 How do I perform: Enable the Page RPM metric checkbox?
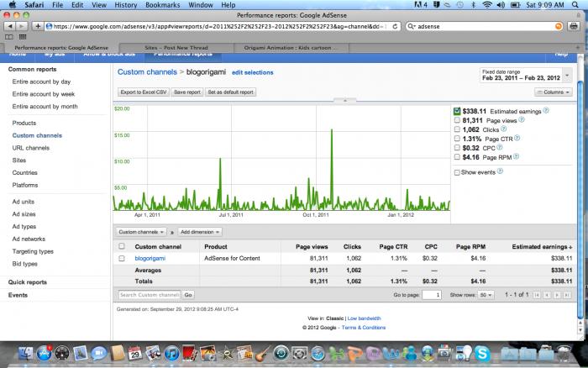click(x=457, y=157)
